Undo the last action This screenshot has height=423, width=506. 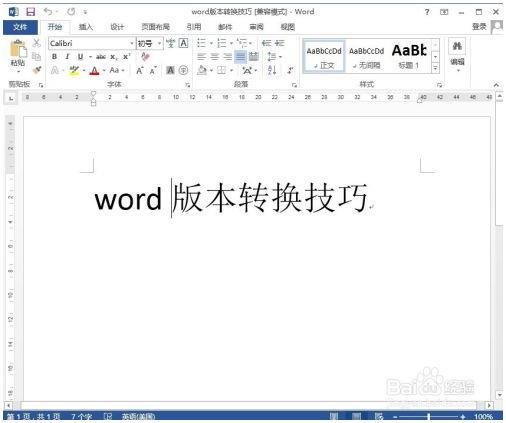48,12
